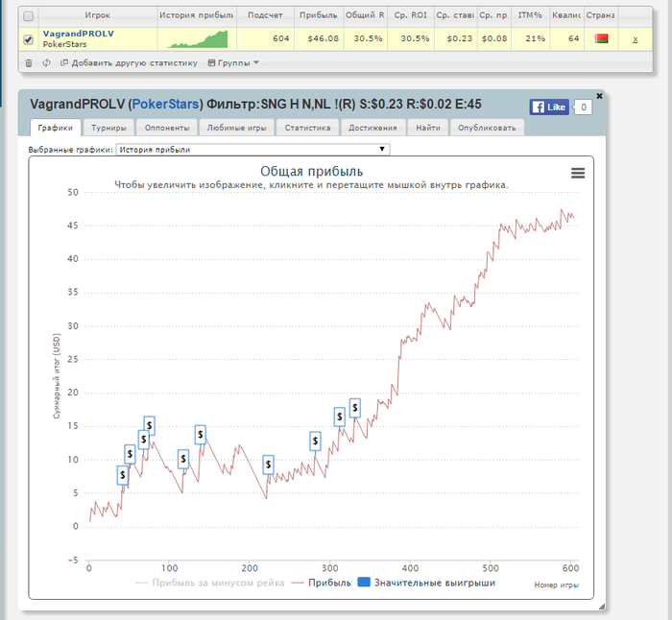Open the Статистика tab
The height and width of the screenshot is (620, 672).
307,127
